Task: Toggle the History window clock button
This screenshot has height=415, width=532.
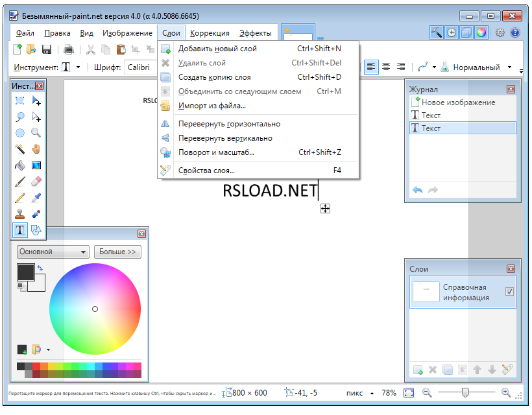Action: 452,32
